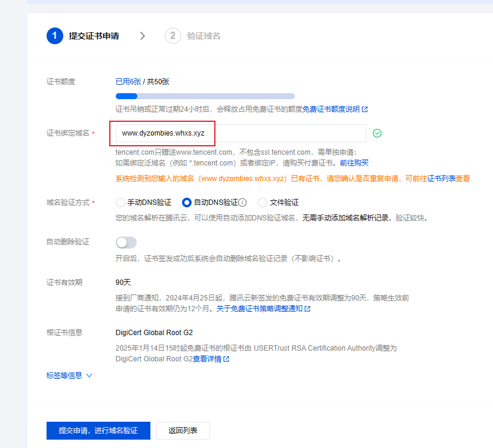Toggle the 自动删除验证 switch on

[x=126, y=243]
